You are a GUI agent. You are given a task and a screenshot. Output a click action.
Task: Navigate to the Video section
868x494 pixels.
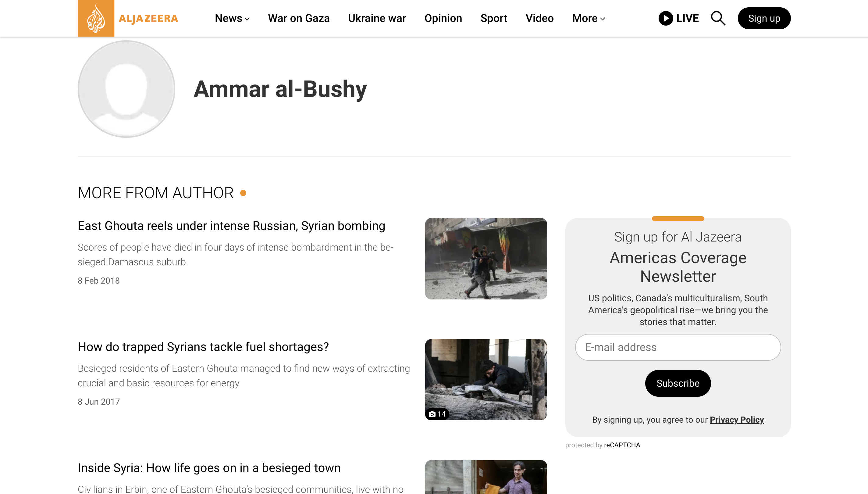[539, 18]
